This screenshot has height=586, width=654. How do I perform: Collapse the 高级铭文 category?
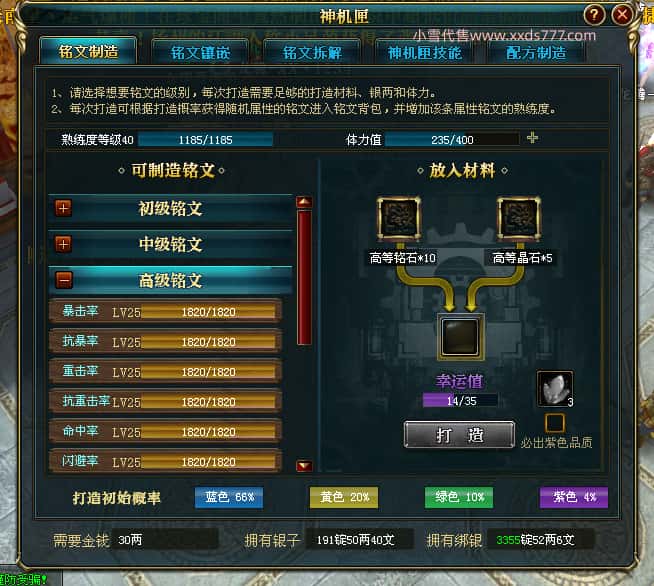pyautogui.click(x=64, y=280)
